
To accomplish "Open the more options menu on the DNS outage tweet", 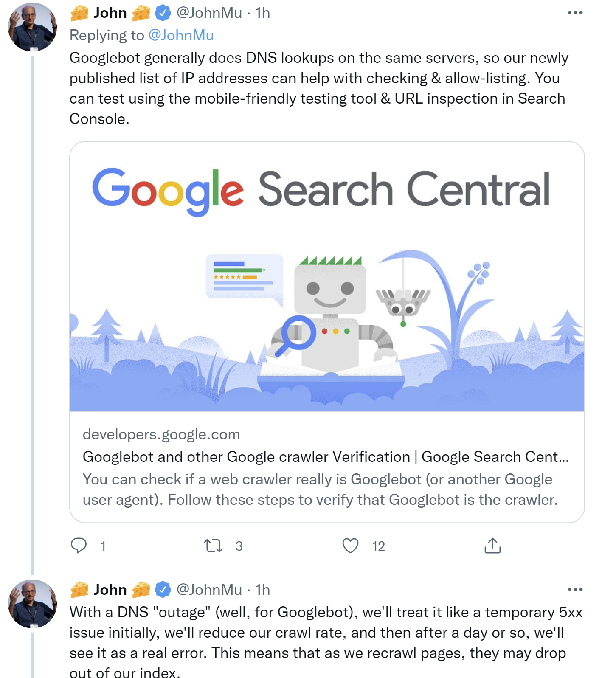I will click(x=575, y=589).
